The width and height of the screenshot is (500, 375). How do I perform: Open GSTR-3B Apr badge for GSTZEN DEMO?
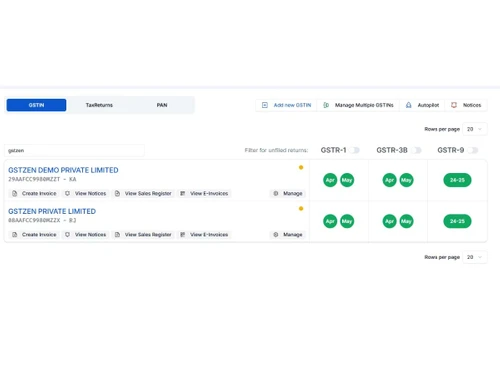(389, 180)
